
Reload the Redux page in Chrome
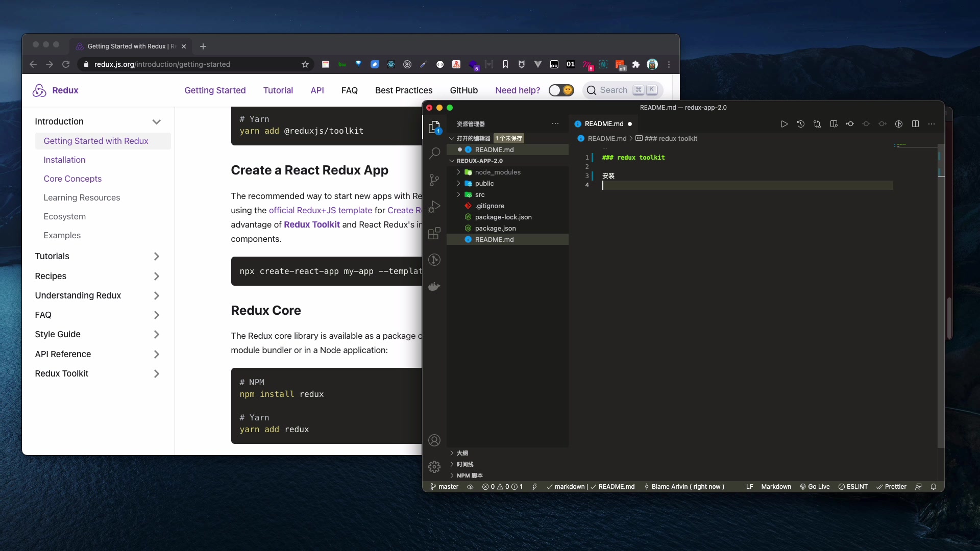click(66, 64)
